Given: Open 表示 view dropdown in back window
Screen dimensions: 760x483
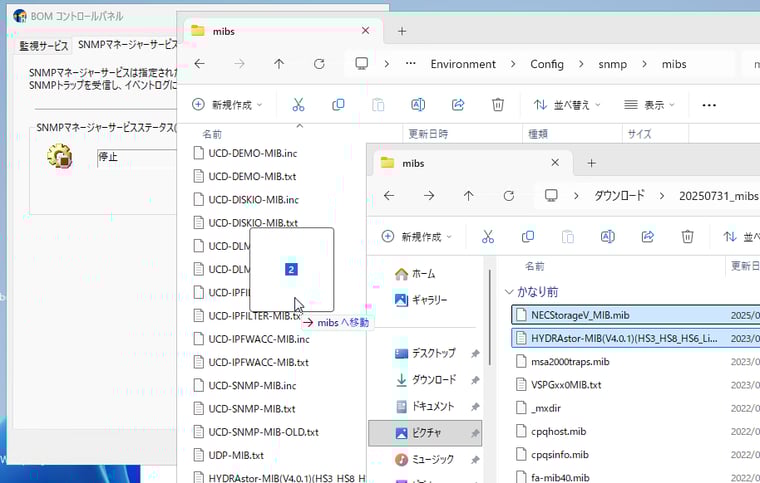Looking at the screenshot, I should 649,105.
